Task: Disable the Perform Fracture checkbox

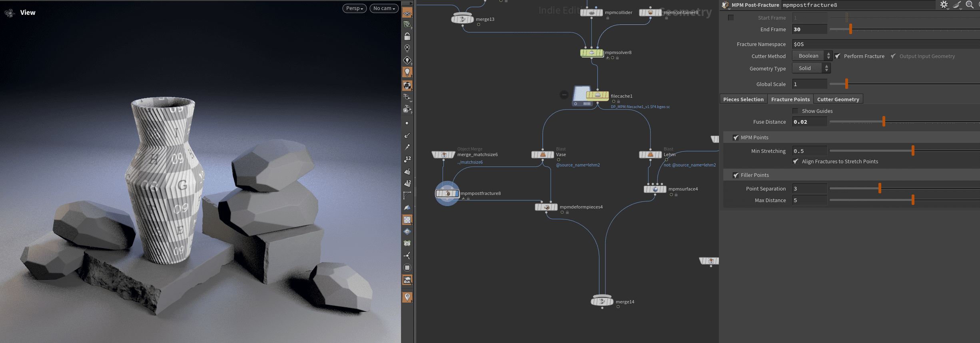Action: pyautogui.click(x=838, y=56)
